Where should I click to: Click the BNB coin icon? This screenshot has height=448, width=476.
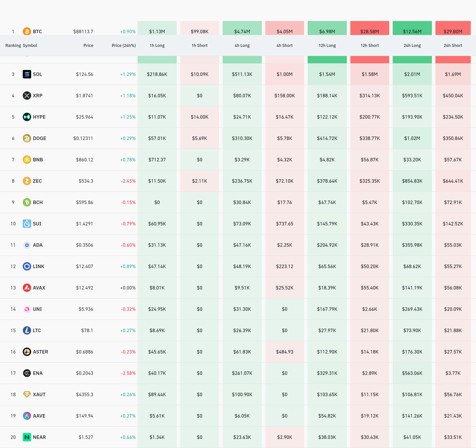pyautogui.click(x=27, y=159)
